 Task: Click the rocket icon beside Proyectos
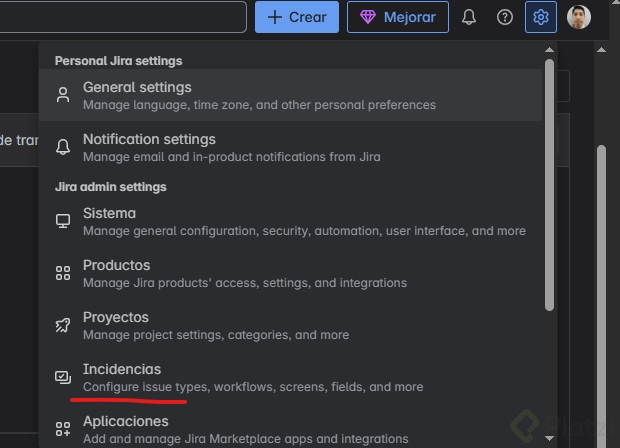pyautogui.click(x=63, y=325)
